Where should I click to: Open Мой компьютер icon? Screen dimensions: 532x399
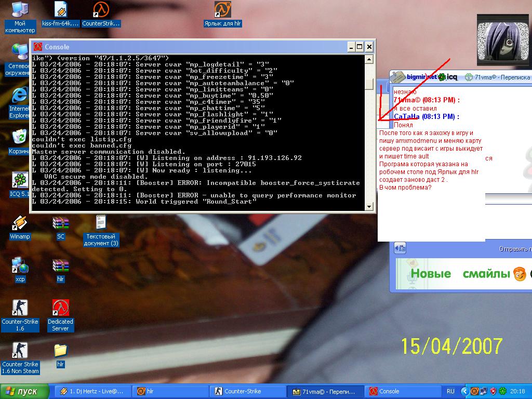point(20,17)
